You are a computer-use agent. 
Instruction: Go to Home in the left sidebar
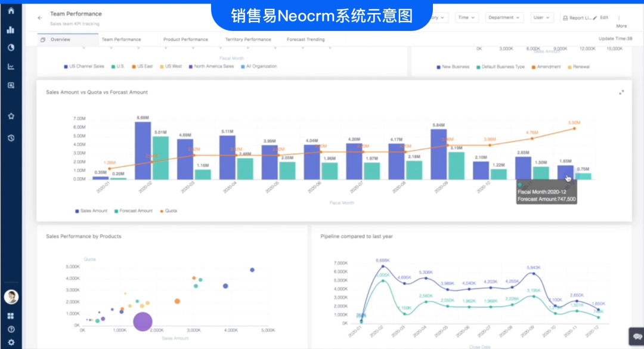point(11,10)
